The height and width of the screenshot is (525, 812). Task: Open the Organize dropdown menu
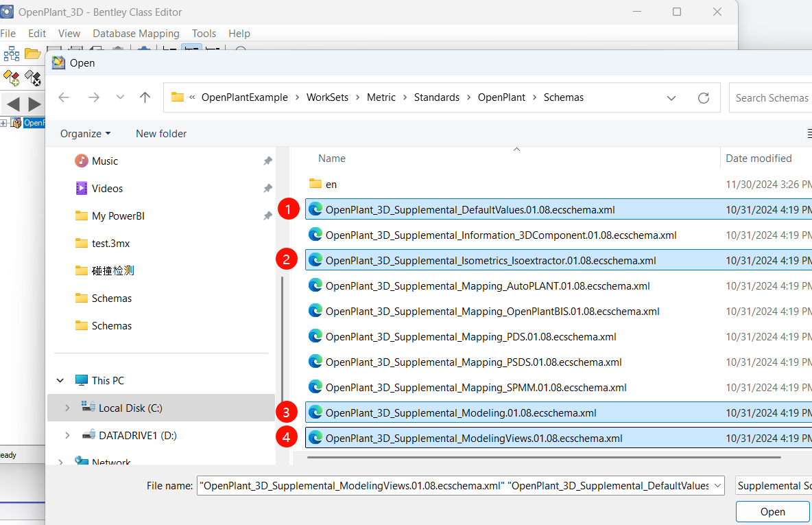point(86,134)
